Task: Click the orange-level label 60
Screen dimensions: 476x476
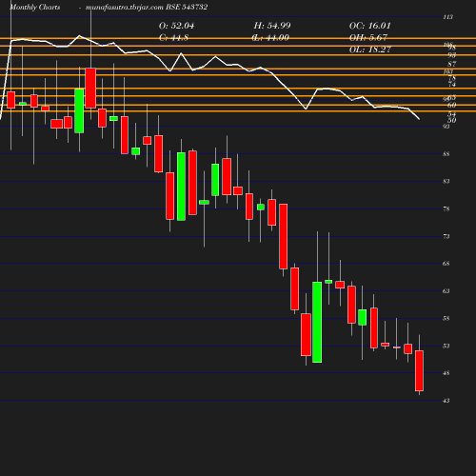Action: pos(452,105)
